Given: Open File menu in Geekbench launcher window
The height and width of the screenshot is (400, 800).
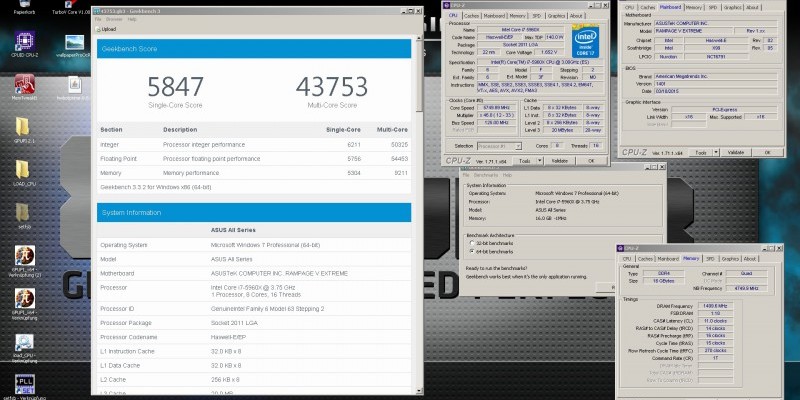Looking at the screenshot, I should (x=466, y=175).
